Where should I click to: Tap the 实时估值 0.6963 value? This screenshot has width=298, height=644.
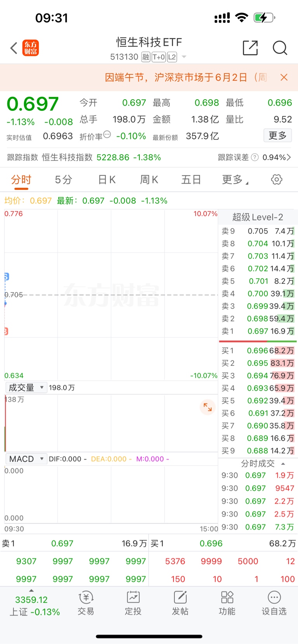click(x=58, y=136)
